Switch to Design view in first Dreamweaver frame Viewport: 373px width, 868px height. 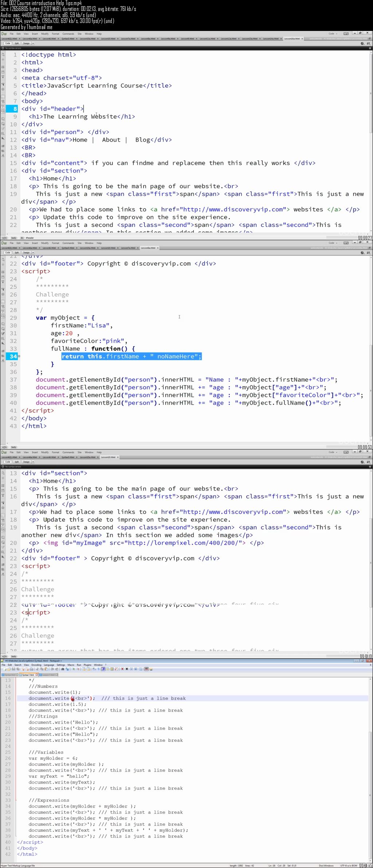point(26,43)
